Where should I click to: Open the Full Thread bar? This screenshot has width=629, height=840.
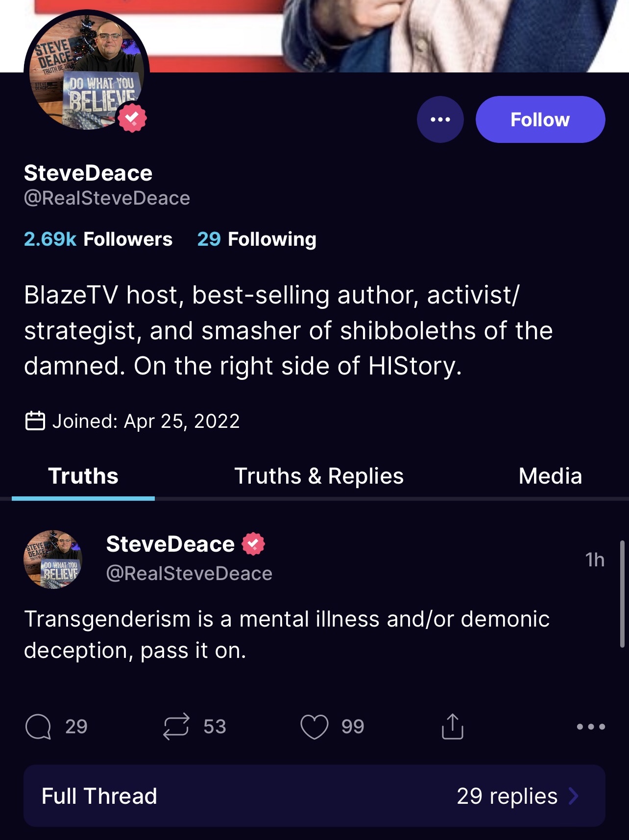point(314,796)
